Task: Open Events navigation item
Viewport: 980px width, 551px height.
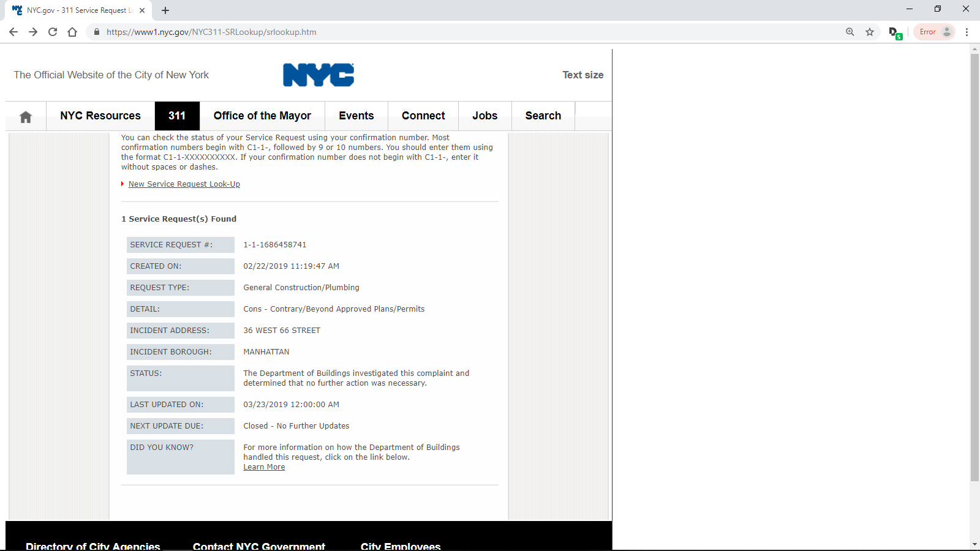Action: click(x=356, y=116)
